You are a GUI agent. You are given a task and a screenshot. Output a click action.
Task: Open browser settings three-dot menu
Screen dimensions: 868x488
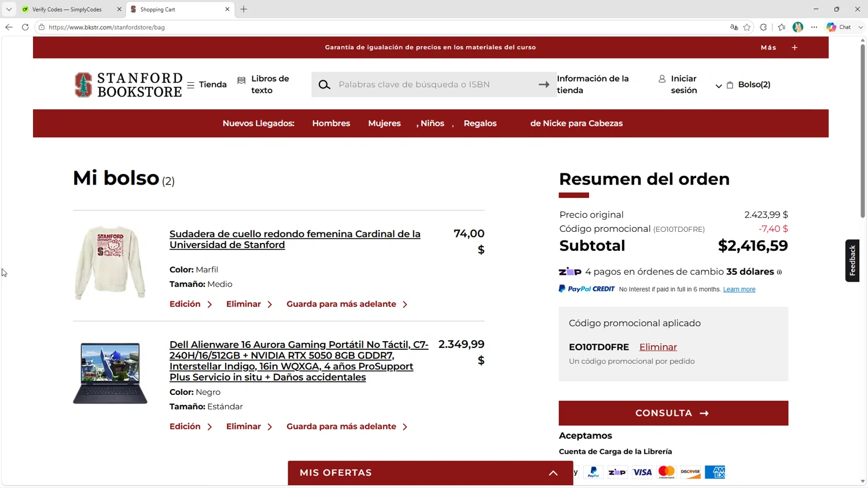(814, 27)
